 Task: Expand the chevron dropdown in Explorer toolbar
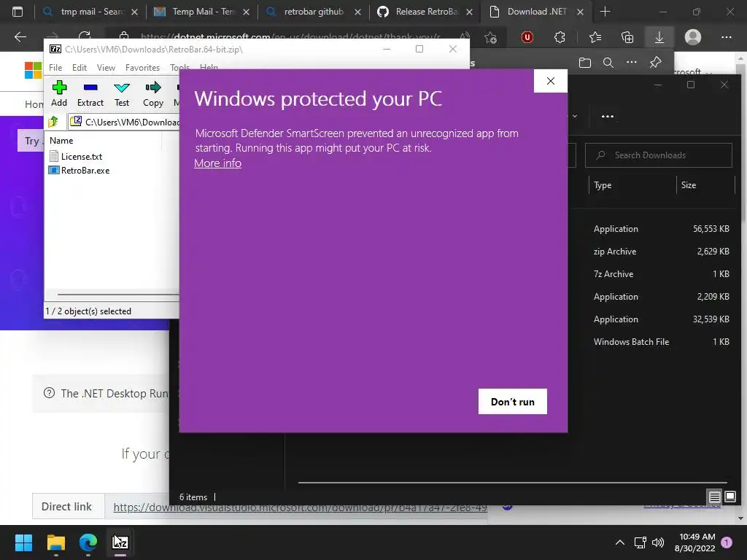[x=575, y=116]
